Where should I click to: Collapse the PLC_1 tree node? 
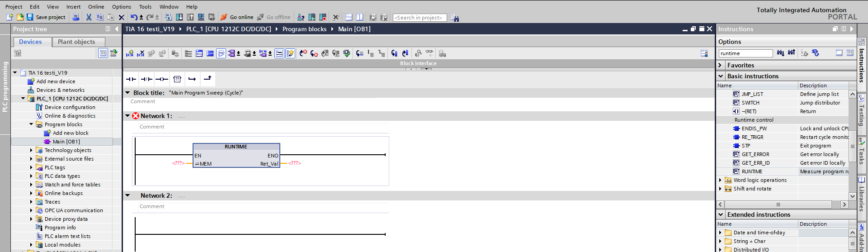click(x=23, y=99)
